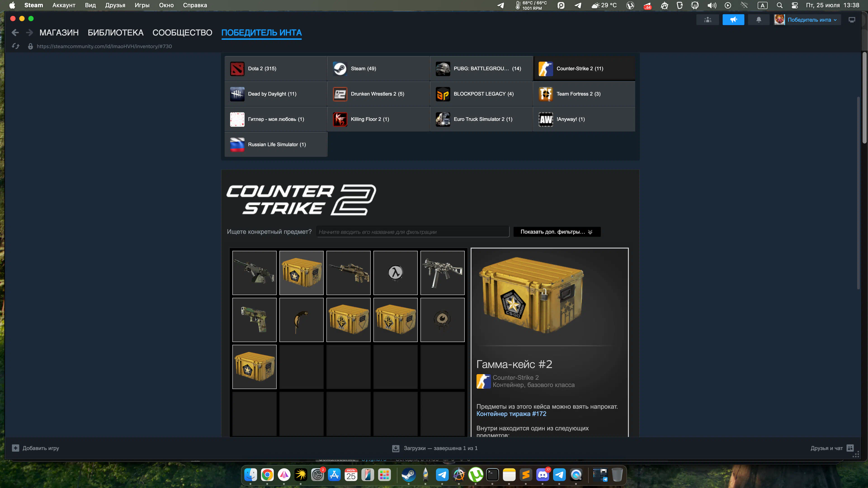
Task: Open the МАГАЗИН section
Action: coord(59,33)
